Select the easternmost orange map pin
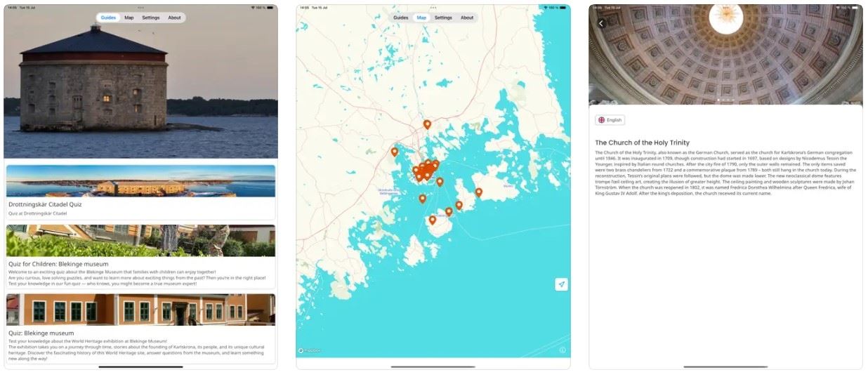The image size is (868, 377). tap(479, 192)
